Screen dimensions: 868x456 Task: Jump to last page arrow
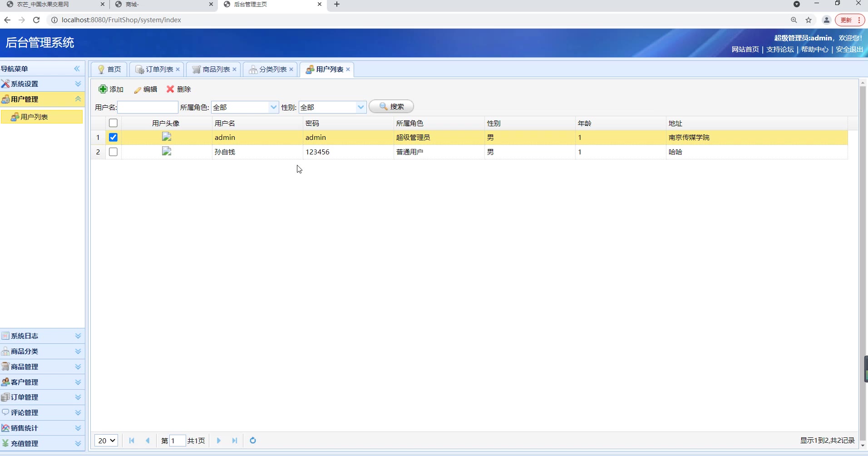click(x=235, y=441)
